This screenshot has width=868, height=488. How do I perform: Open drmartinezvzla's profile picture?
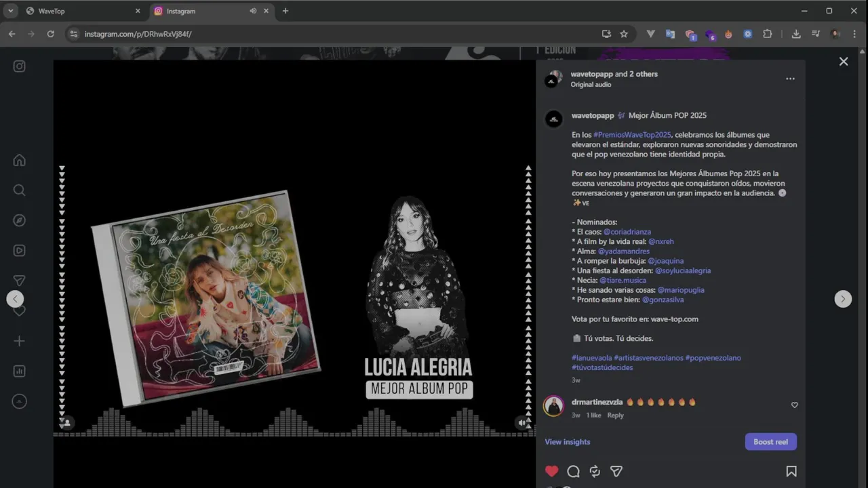pos(554,406)
